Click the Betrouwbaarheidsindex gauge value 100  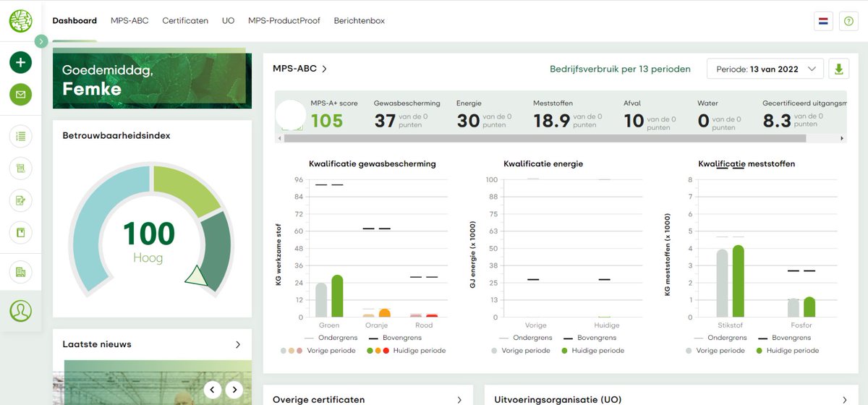pyautogui.click(x=149, y=234)
